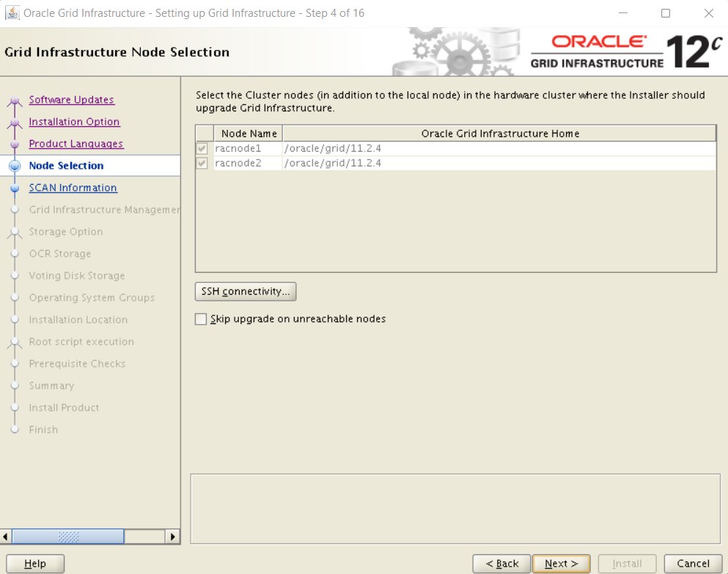This screenshot has width=728, height=574.
Task: Maximize the installer window
Action: [666, 13]
